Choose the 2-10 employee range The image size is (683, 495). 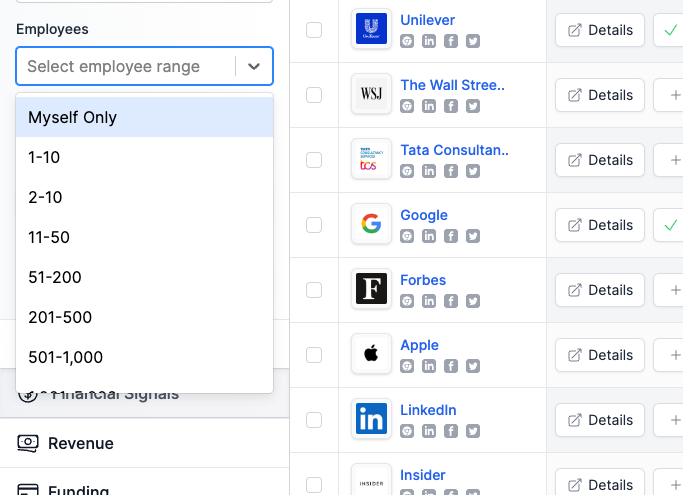click(144, 197)
